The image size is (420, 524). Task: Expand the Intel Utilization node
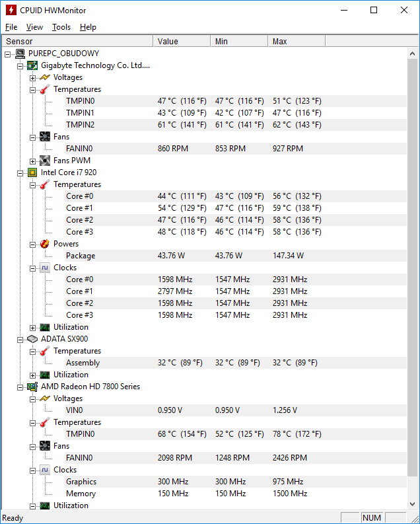[32, 328]
